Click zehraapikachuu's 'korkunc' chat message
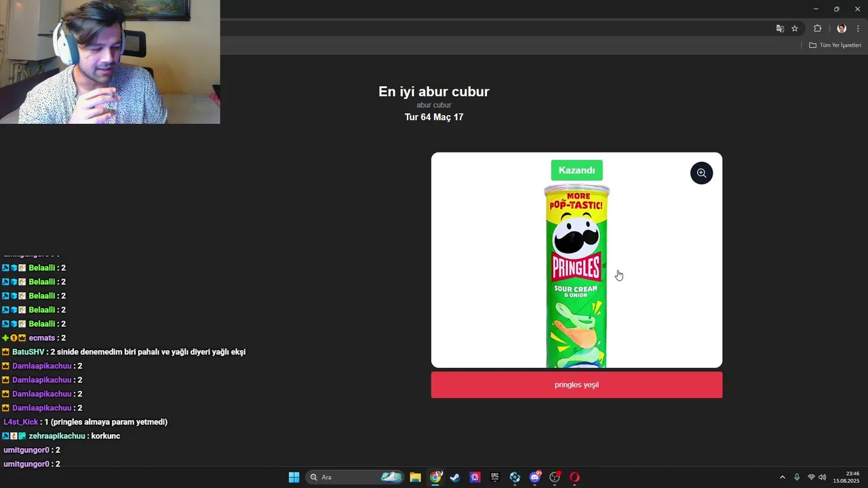This screenshot has width=868, height=488. coord(61,436)
